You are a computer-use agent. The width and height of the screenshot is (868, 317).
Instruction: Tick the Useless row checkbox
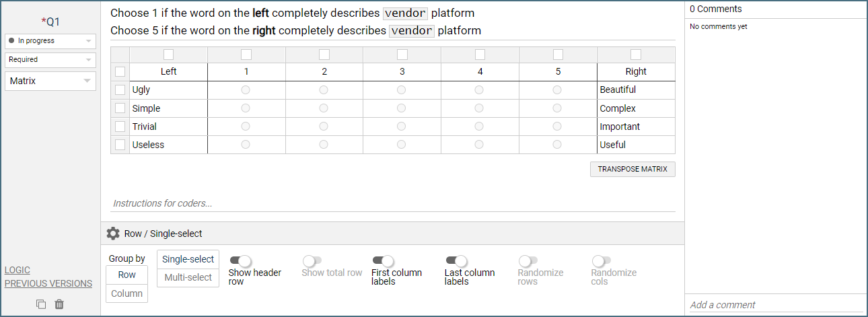(x=120, y=145)
